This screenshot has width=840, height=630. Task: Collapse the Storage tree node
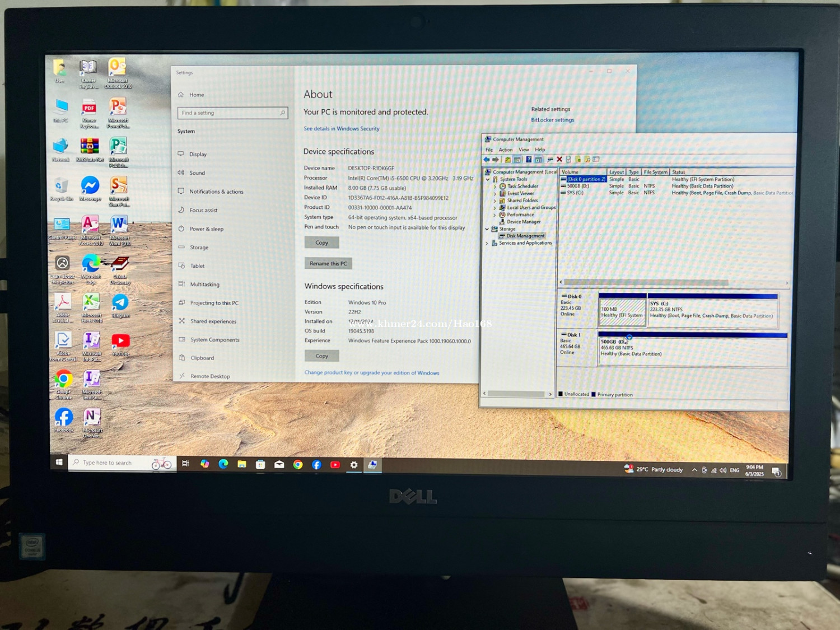click(487, 229)
